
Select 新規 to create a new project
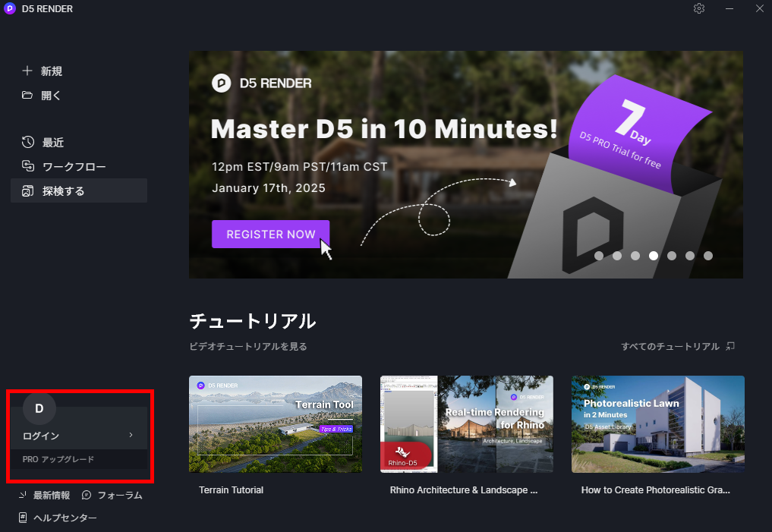(51, 71)
